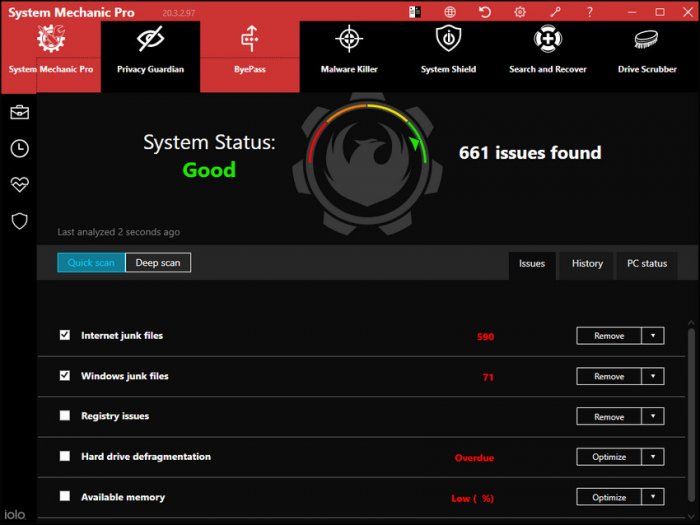Image resolution: width=700 pixels, height=525 pixels.
Task: Click Optimize for Hard drive defragmentation
Action: pyautogui.click(x=609, y=457)
